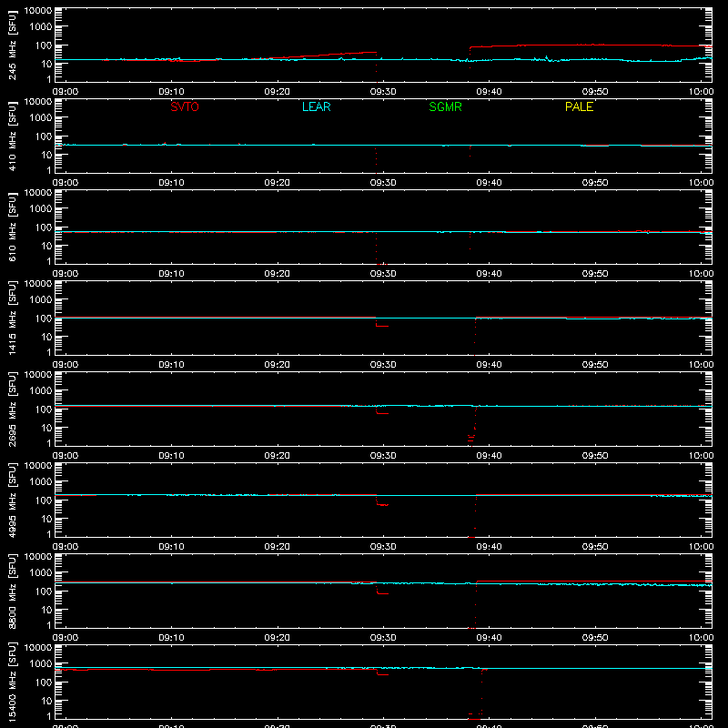Select the 1415 MHz [SFU] axis title
Screen dimensions: 728x728
(12, 318)
